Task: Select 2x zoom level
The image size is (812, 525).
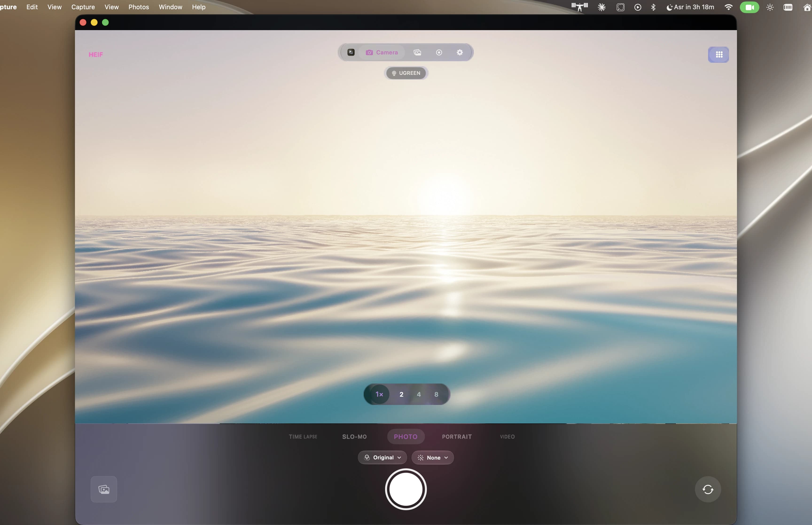Action: pos(401,394)
